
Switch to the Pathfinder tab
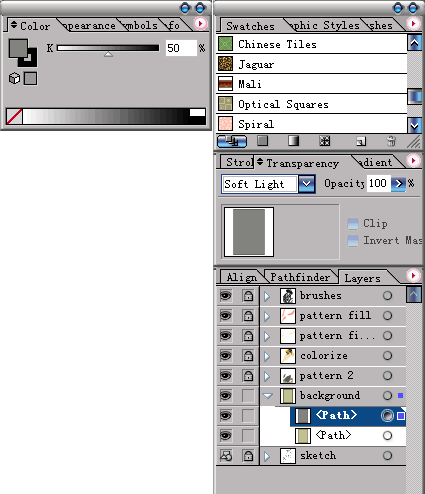click(x=300, y=278)
